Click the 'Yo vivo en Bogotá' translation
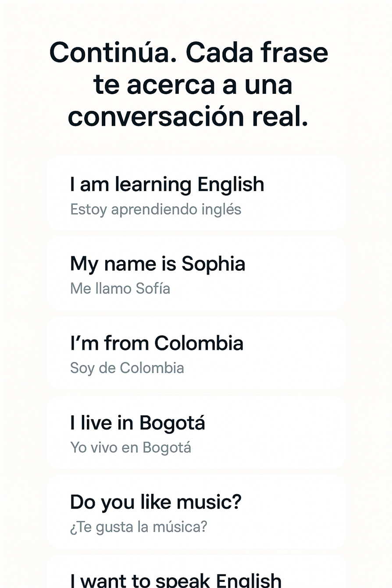The image size is (392, 588). [x=130, y=447]
